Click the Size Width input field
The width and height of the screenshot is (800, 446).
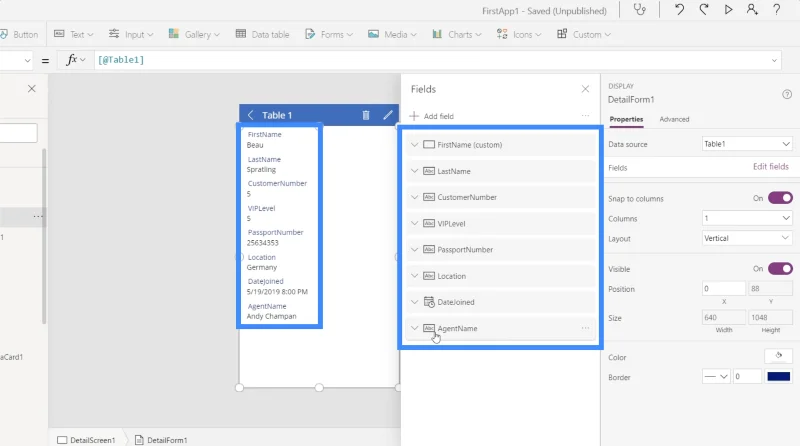723,317
